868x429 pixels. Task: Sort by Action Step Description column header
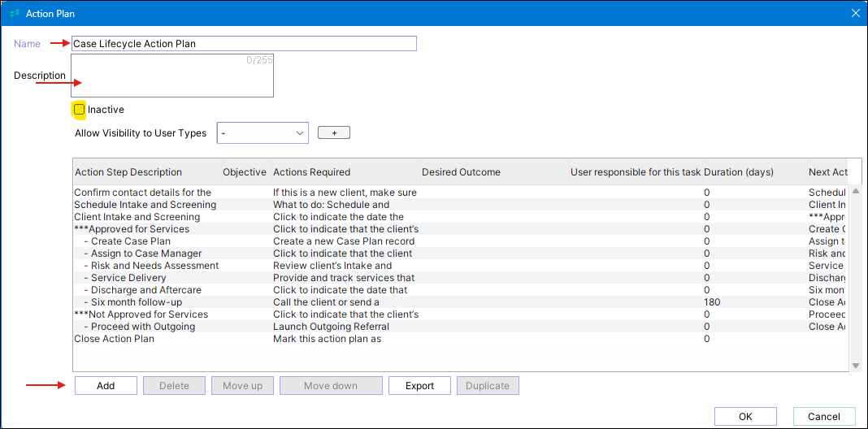147,172
